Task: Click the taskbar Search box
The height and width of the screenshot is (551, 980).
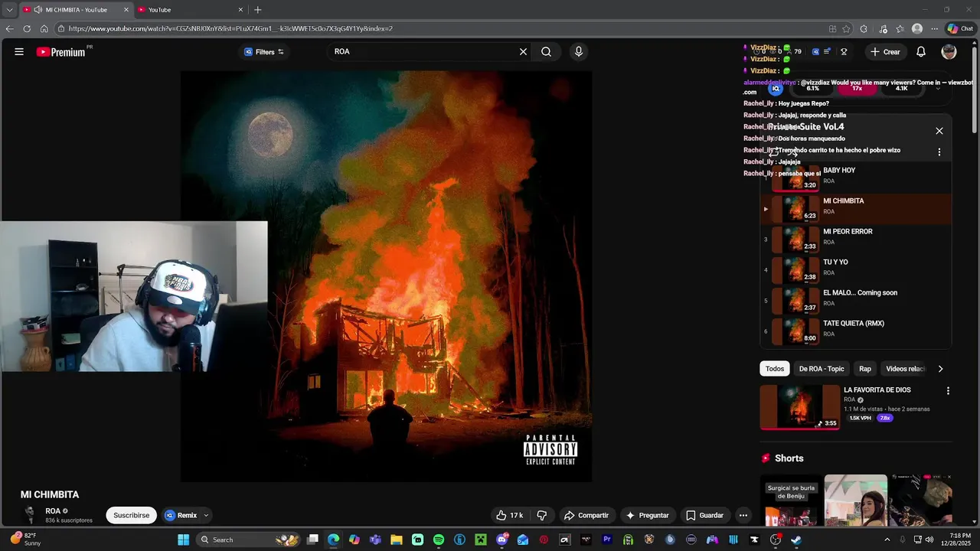Action: click(249, 540)
